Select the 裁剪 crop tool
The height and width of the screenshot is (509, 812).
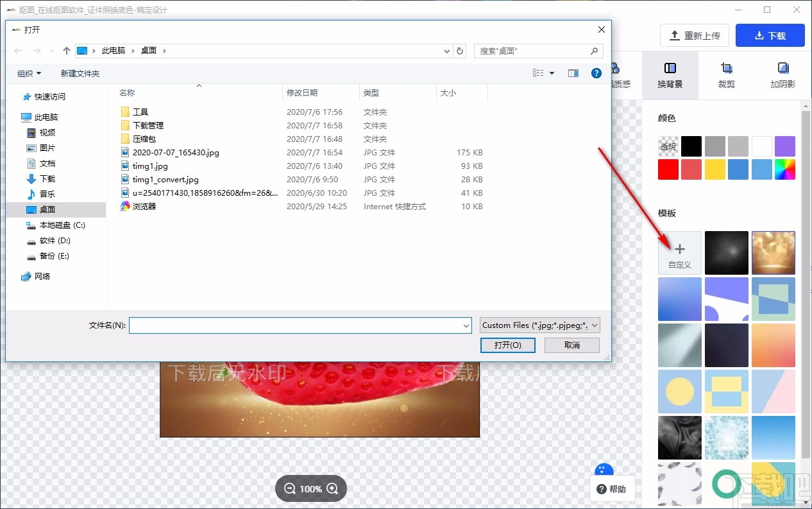coord(726,75)
